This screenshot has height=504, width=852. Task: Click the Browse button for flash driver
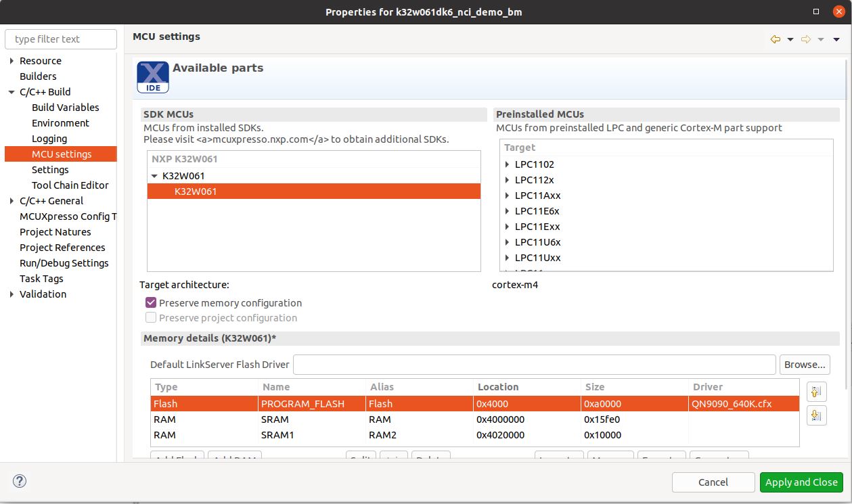tap(805, 364)
